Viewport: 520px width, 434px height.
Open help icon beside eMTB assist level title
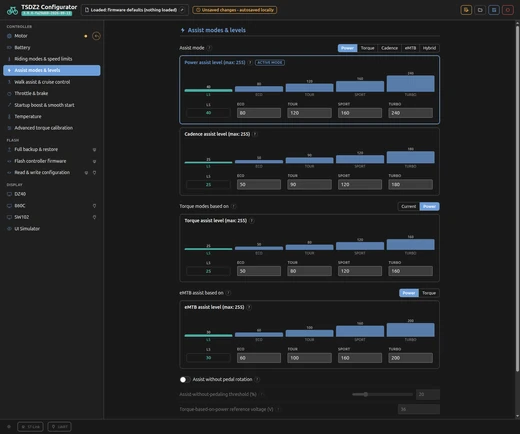point(249,307)
